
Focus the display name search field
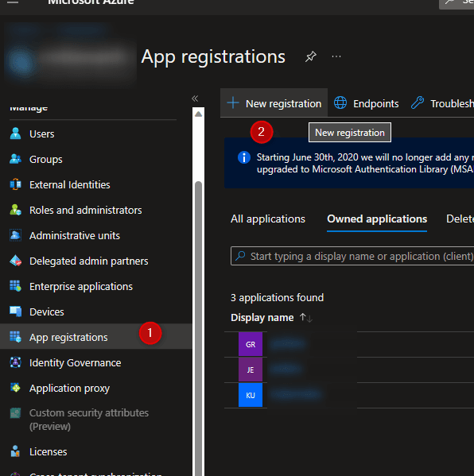(x=352, y=256)
